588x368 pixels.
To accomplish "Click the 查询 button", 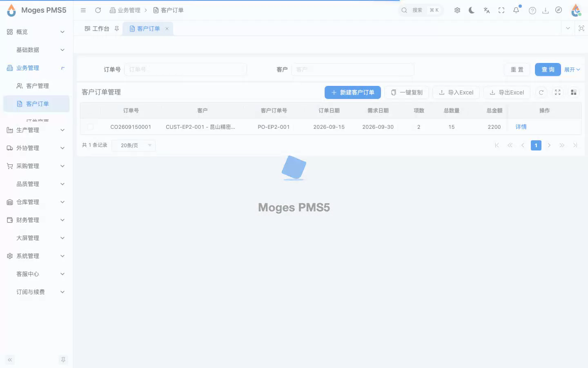I will [548, 70].
